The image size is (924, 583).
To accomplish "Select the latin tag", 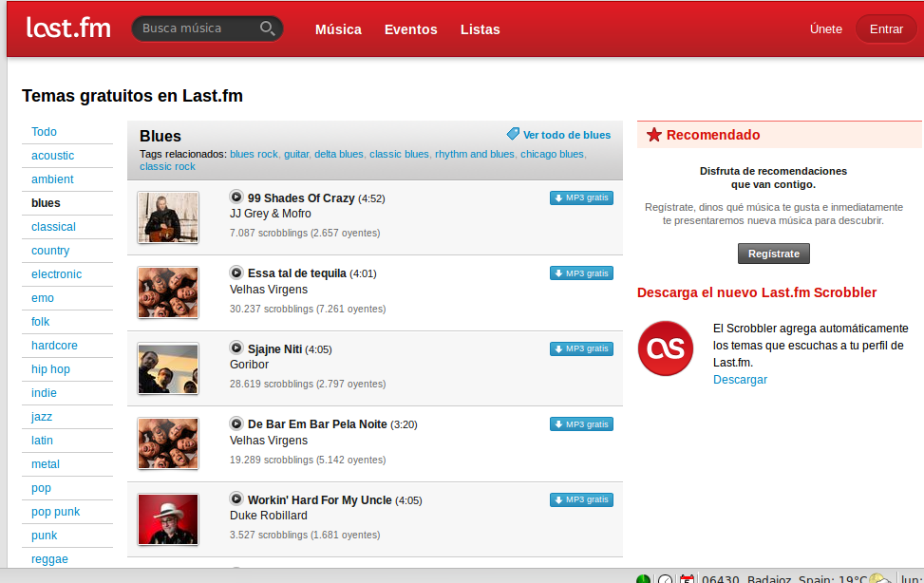I will [42, 441].
